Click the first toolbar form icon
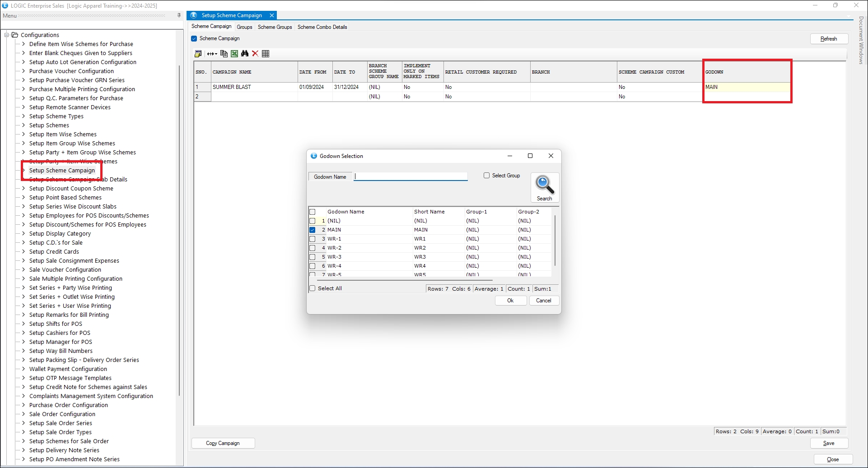This screenshot has width=868, height=468. click(x=198, y=54)
